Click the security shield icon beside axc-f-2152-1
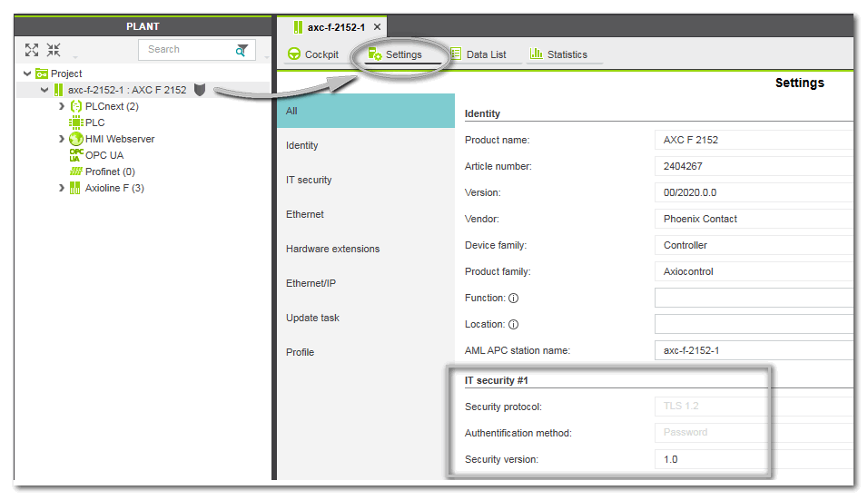This screenshot has height=500, width=868. coord(200,90)
